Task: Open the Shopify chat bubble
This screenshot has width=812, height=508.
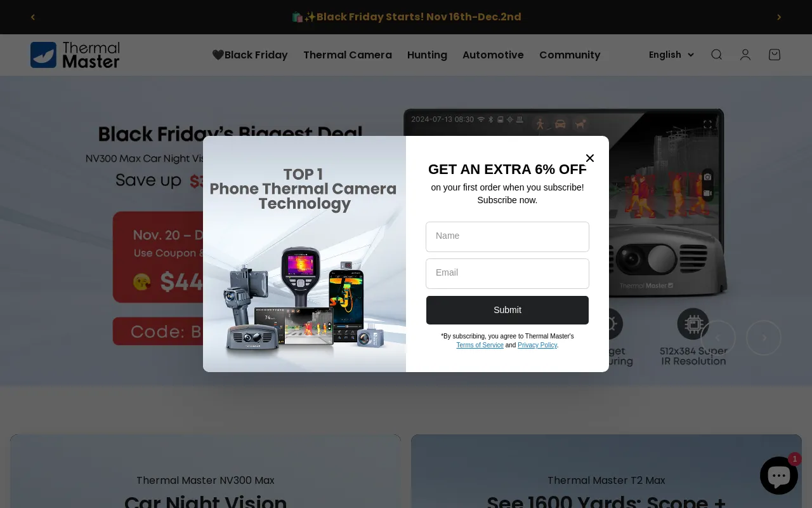Action: 779,475
